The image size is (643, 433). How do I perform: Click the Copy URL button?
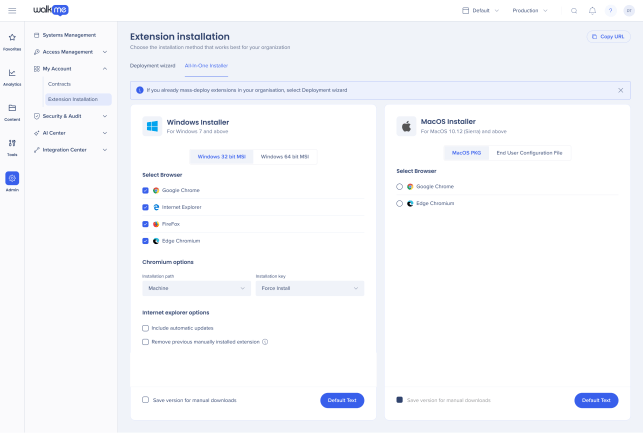coord(609,36)
